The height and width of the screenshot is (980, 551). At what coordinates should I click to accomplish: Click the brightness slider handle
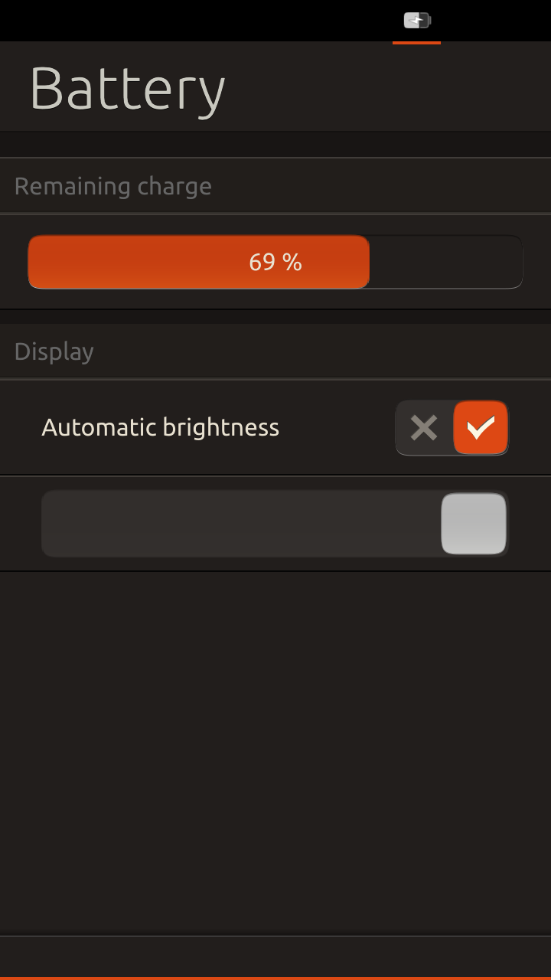pos(474,524)
